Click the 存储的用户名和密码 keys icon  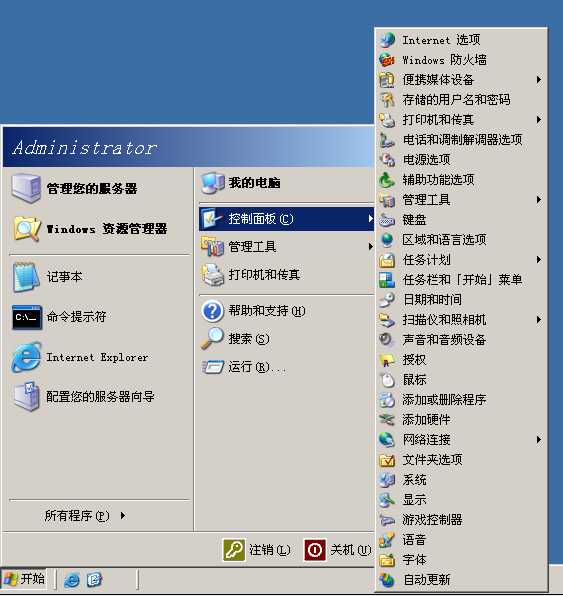point(387,100)
